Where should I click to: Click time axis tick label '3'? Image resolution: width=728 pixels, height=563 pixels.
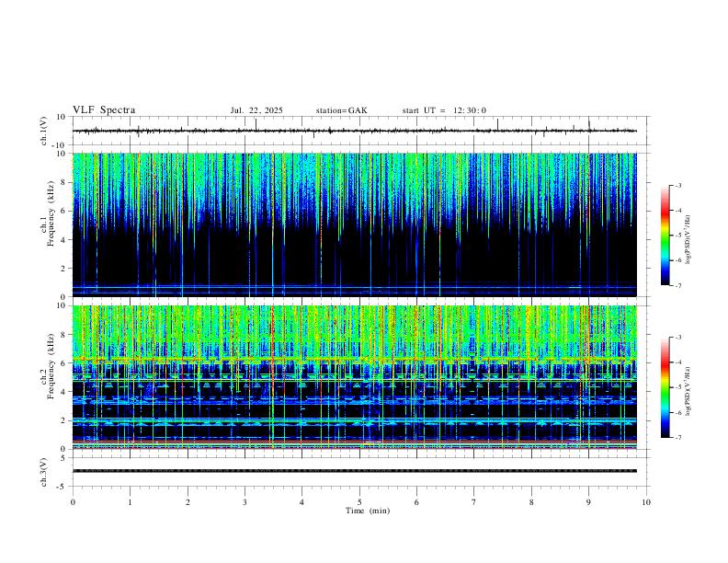(x=245, y=502)
